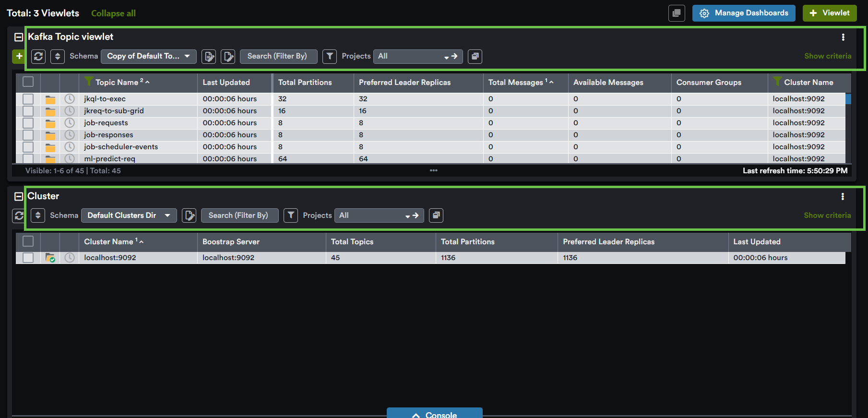Open Kafka Topic viewlet three-dot menu

pyautogui.click(x=843, y=37)
